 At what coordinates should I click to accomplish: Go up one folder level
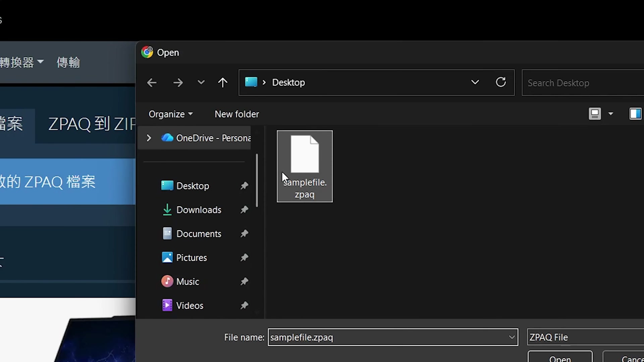pyautogui.click(x=222, y=82)
